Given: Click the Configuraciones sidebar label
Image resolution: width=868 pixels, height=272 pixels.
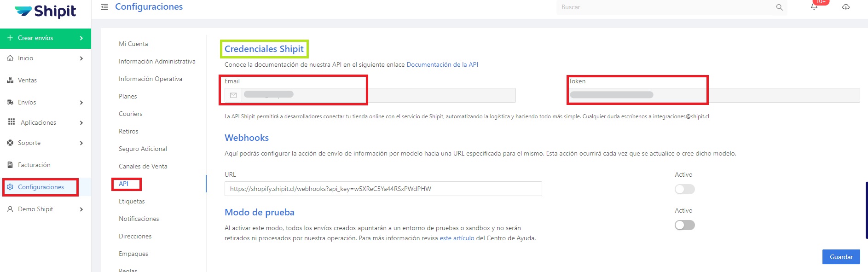Looking at the screenshot, I should 41,187.
